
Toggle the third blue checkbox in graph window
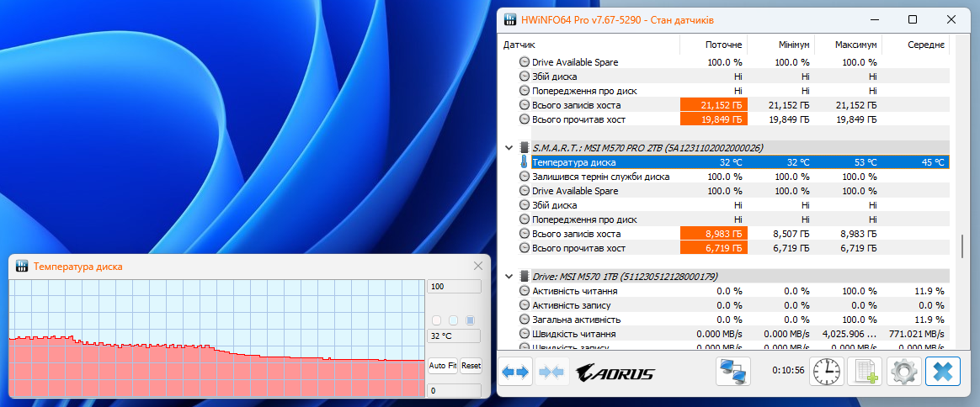pos(470,320)
